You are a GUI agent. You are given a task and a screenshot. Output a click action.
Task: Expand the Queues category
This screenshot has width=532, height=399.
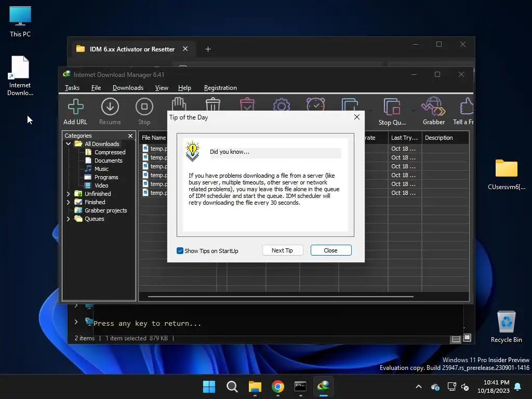(68, 219)
